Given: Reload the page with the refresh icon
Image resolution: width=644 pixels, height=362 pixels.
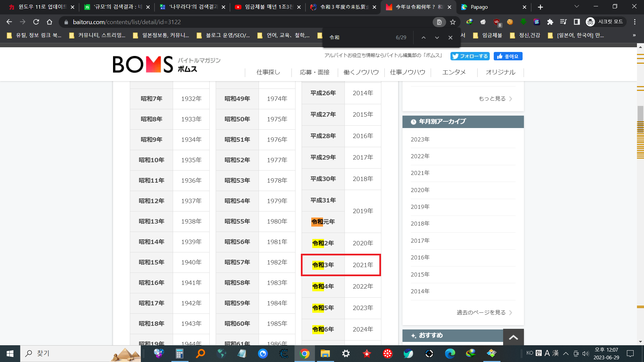Looking at the screenshot, I should pyautogui.click(x=36, y=22).
